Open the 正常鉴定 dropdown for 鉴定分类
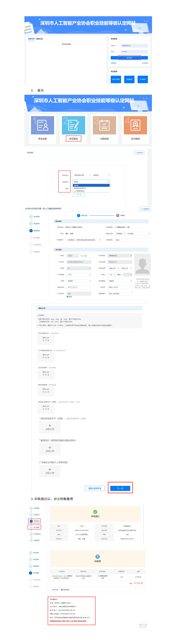The height and width of the screenshot is (644, 183). [x=120, y=234]
